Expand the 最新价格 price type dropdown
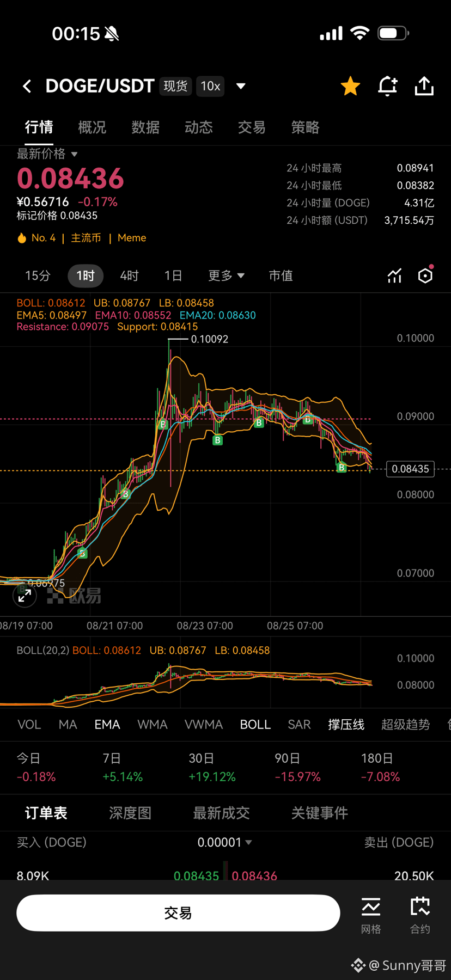 pyautogui.click(x=47, y=154)
